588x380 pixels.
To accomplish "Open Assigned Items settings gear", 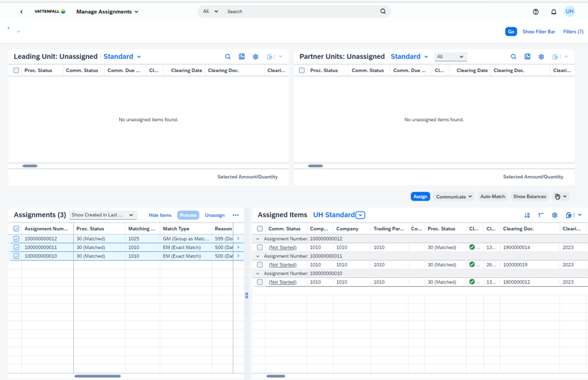I will coord(554,215).
